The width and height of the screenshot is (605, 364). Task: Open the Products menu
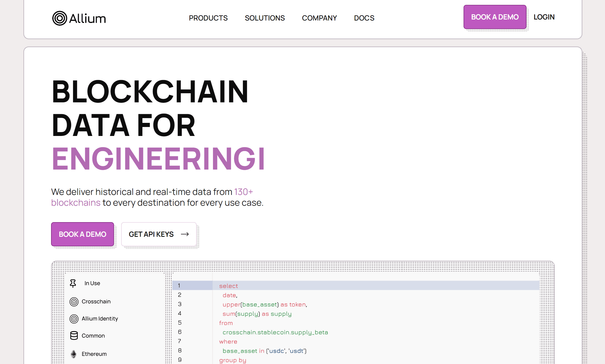point(208,18)
